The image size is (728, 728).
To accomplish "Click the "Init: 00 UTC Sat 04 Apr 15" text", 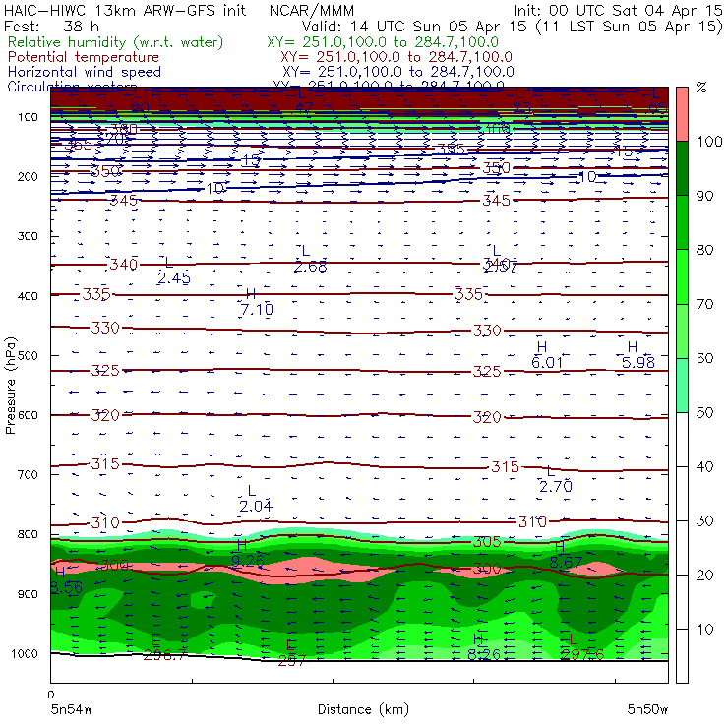I will [x=618, y=10].
